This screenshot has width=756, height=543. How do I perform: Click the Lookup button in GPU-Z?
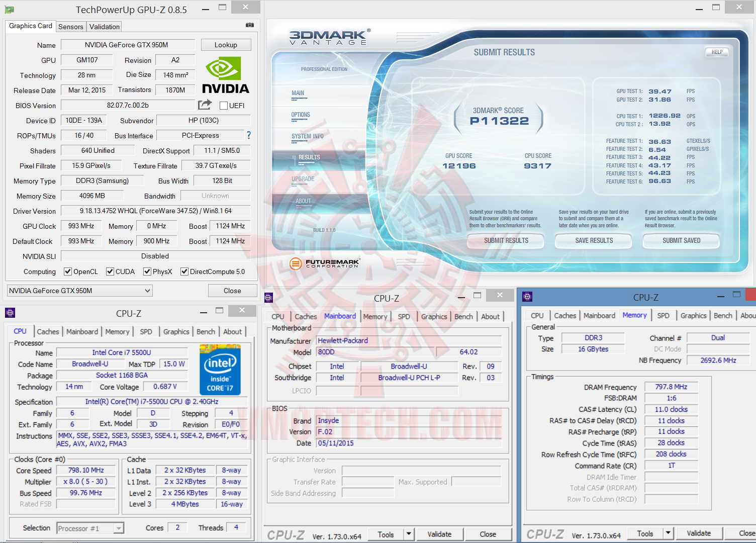coord(226,45)
